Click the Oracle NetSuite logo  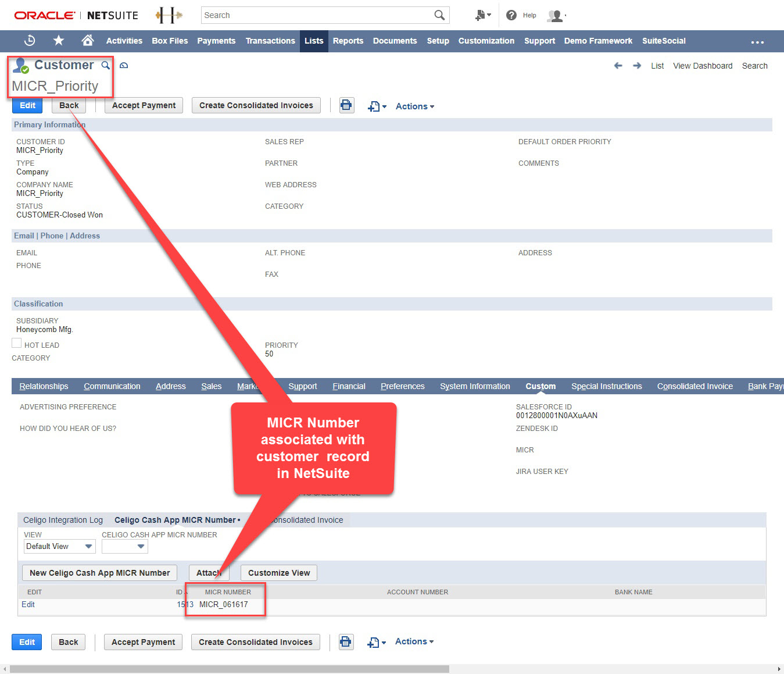click(76, 15)
